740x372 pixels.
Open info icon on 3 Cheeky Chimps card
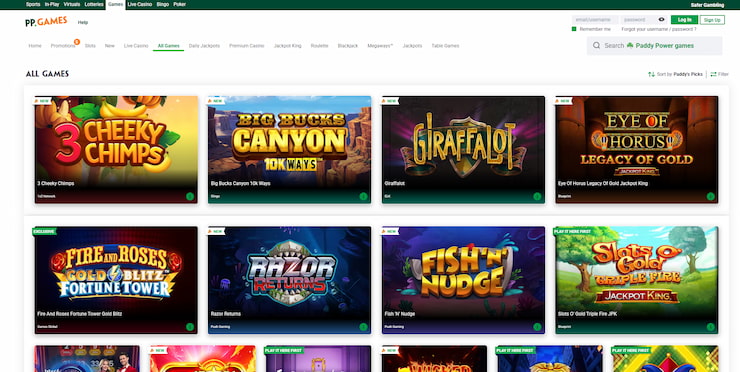(x=190, y=196)
